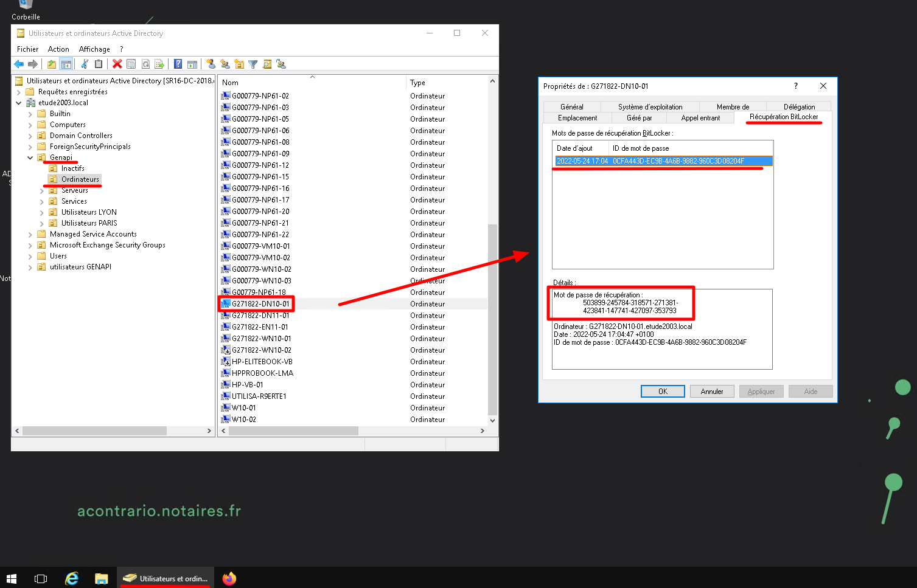This screenshot has width=917, height=588.
Task: Open the Affichage menu
Action: [x=94, y=49]
